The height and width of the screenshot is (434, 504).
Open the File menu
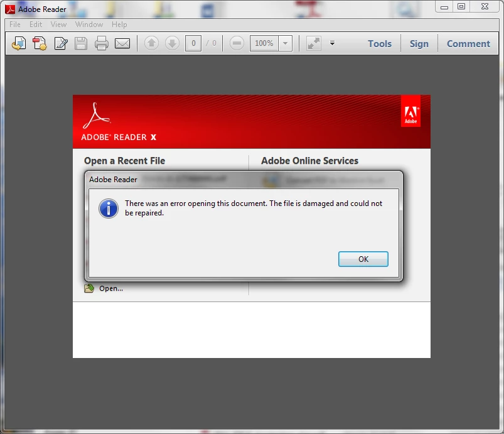click(15, 24)
